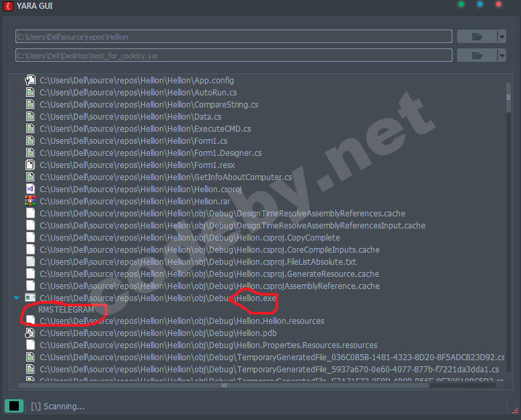Collapse the Hellion.exe result row
The height and width of the screenshot is (420, 521).
tap(16, 298)
